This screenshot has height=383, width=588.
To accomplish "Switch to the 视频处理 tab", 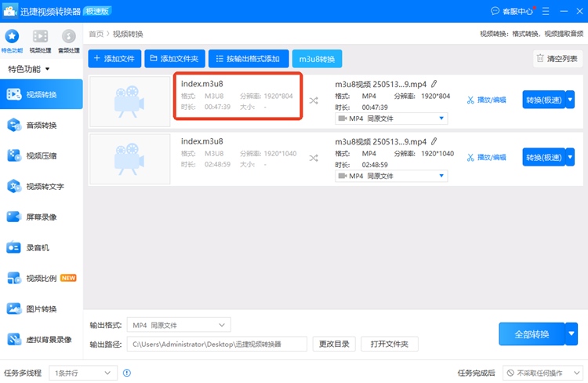I will pyautogui.click(x=40, y=41).
